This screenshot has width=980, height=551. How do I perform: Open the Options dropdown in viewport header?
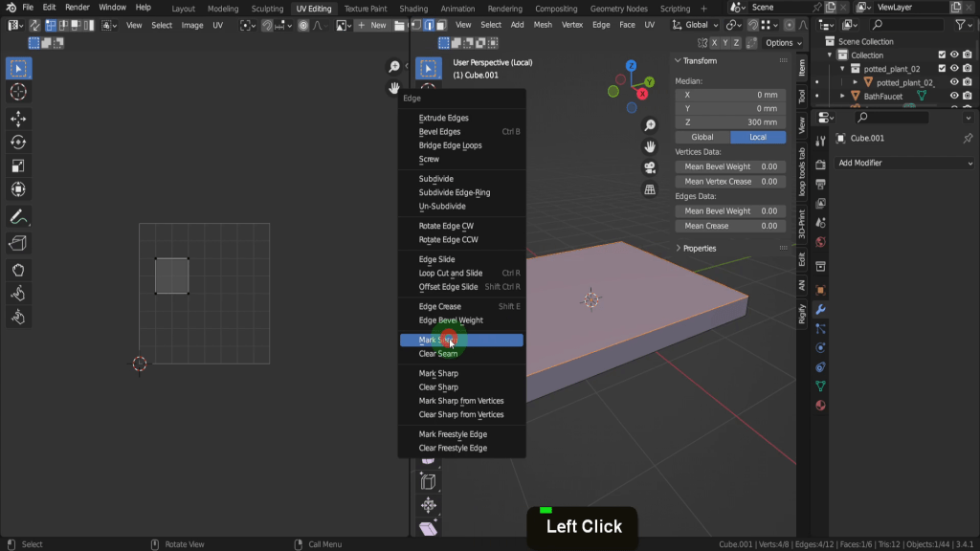[x=783, y=42]
